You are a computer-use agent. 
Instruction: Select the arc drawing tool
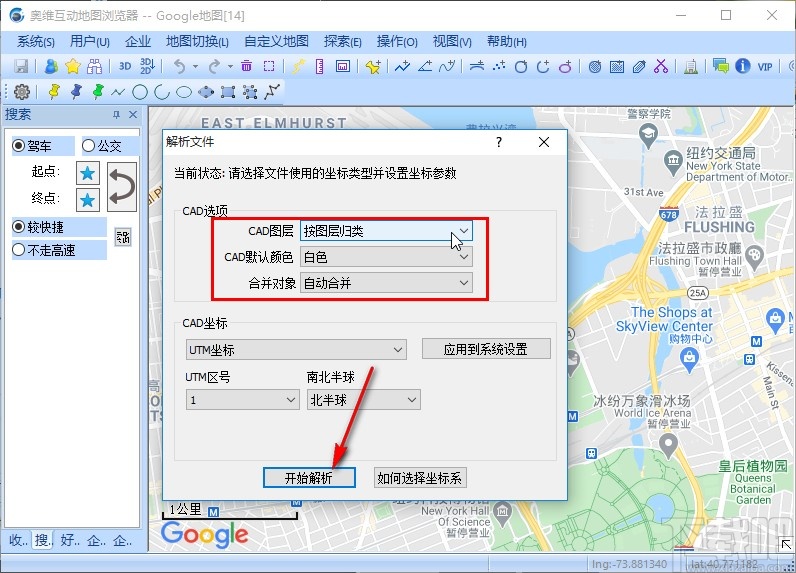(x=162, y=92)
